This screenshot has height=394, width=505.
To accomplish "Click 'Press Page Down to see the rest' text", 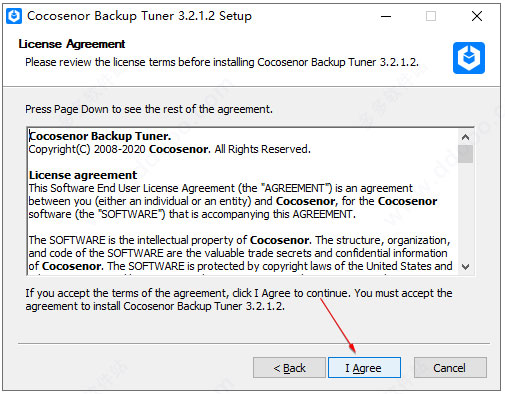I will click(149, 109).
